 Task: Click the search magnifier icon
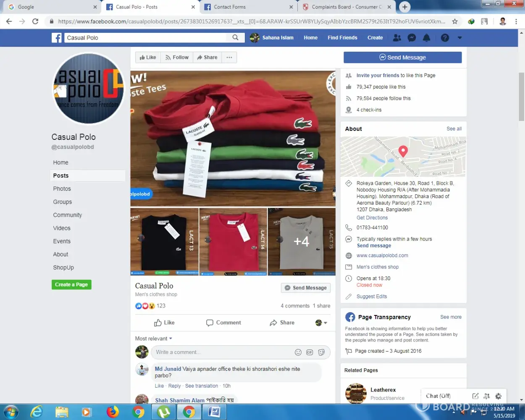[235, 38]
